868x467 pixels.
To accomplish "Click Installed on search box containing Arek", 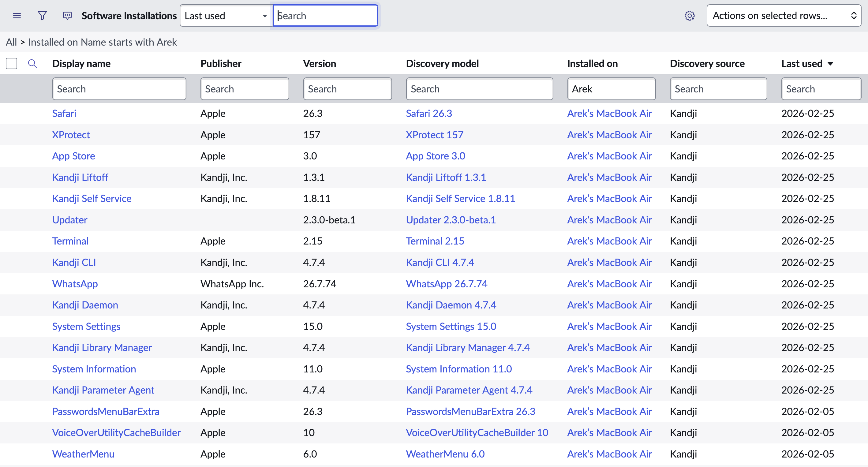I will pyautogui.click(x=611, y=89).
